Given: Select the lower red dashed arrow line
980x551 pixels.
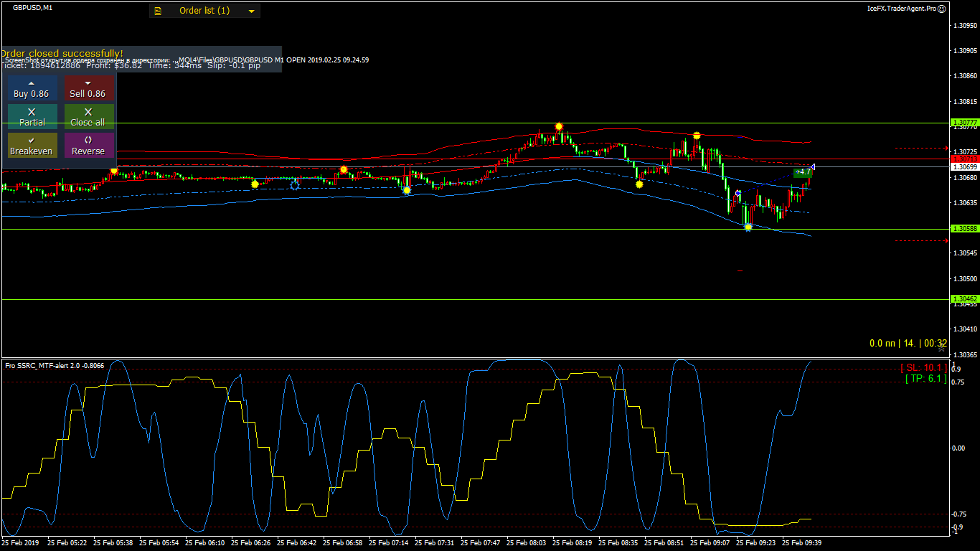Looking at the screenshot, I should [922, 240].
